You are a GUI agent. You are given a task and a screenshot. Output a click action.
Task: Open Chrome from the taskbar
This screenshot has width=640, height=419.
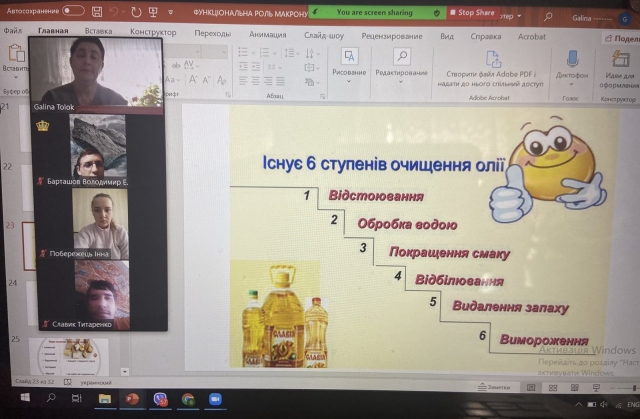pyautogui.click(x=186, y=398)
